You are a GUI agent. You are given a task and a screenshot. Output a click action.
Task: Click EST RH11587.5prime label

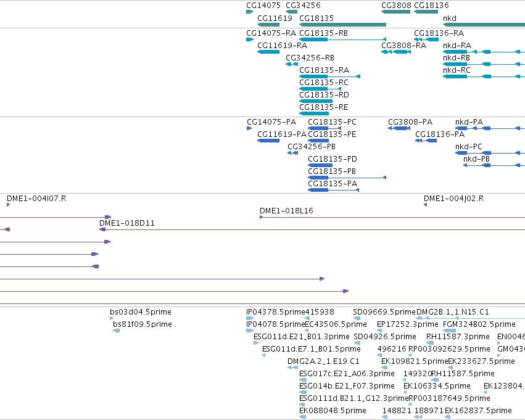463,374
